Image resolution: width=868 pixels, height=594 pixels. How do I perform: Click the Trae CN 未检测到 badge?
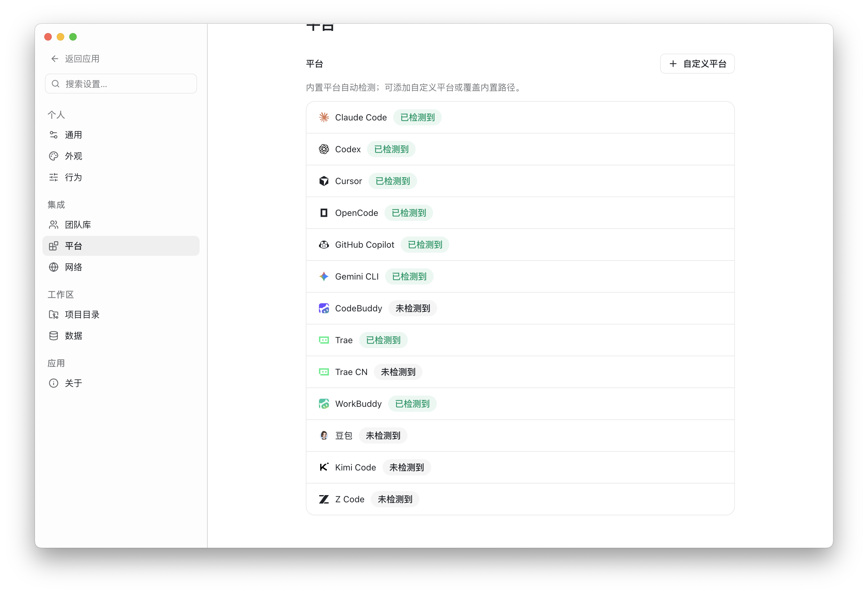[398, 372]
